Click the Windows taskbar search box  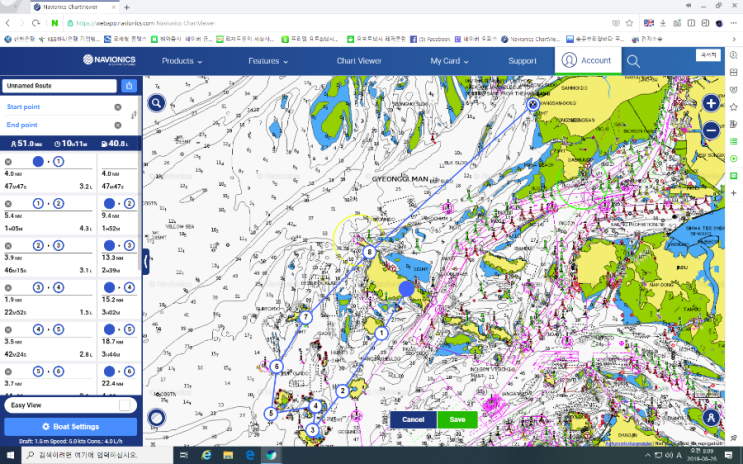tap(97, 455)
